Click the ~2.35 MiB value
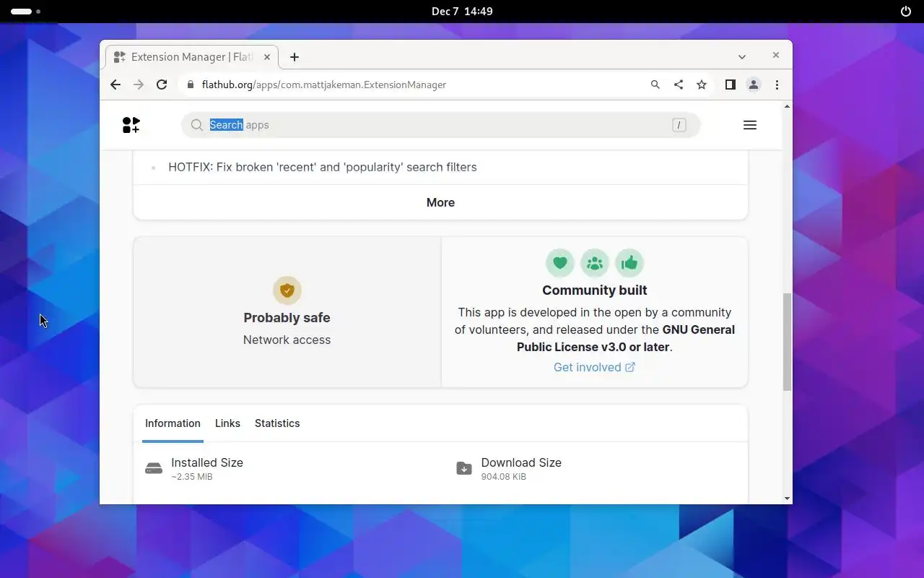924x578 pixels. click(192, 477)
